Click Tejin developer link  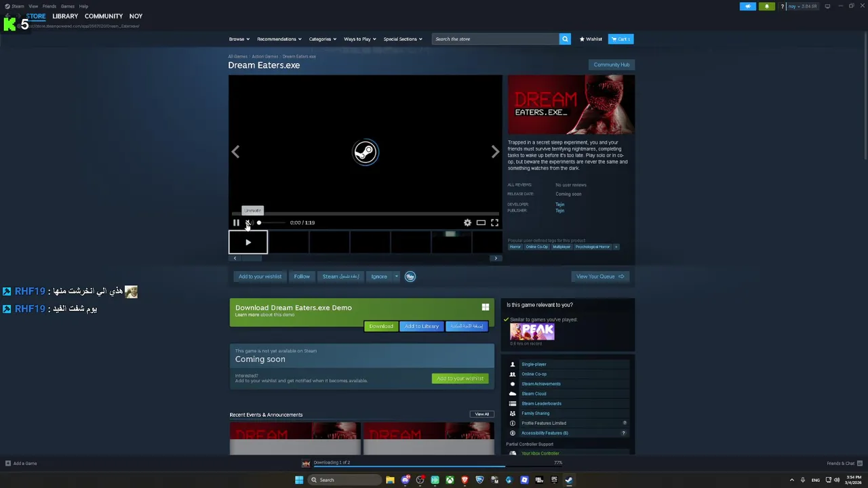click(559, 205)
